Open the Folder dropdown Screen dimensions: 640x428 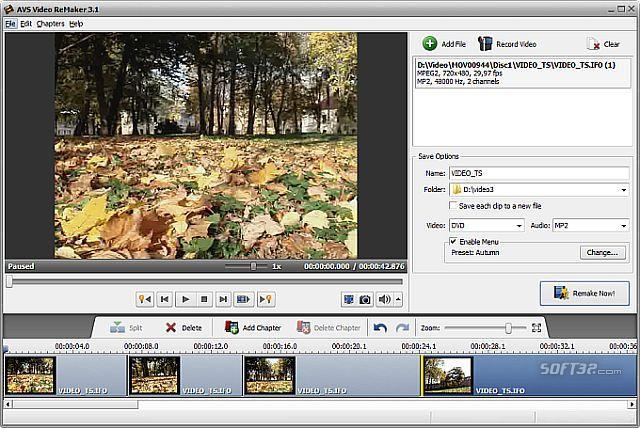(623, 189)
